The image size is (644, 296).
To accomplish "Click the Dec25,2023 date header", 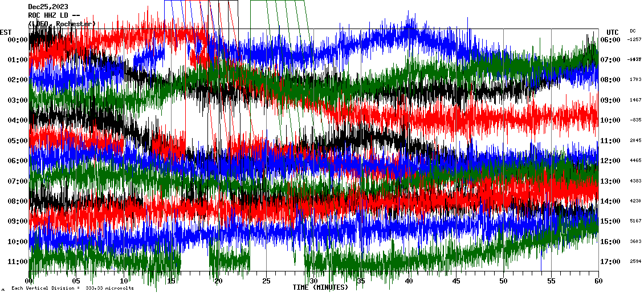I will click(x=52, y=7).
